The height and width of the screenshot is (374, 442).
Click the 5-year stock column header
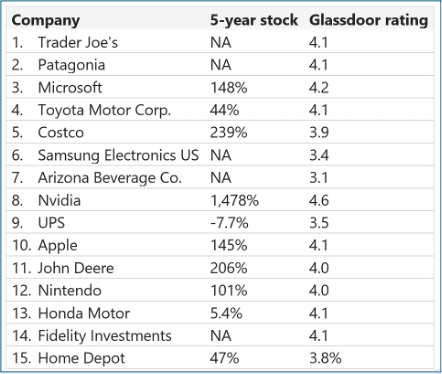tap(253, 20)
